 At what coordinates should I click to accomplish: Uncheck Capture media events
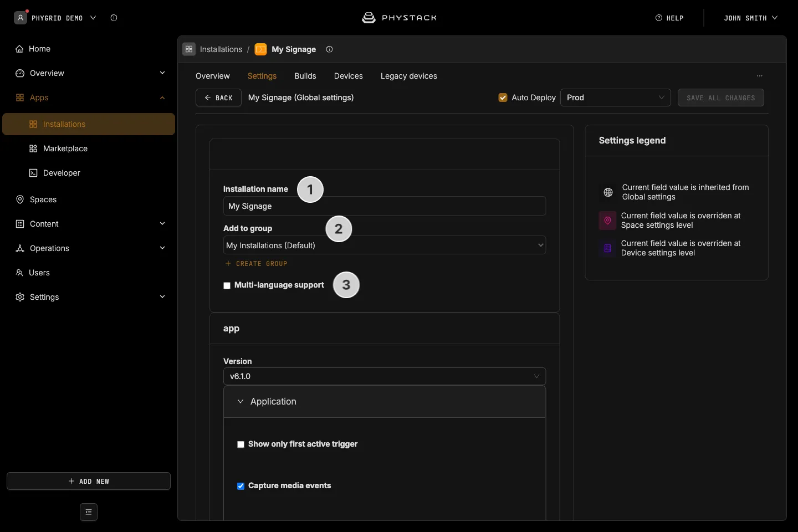241,486
